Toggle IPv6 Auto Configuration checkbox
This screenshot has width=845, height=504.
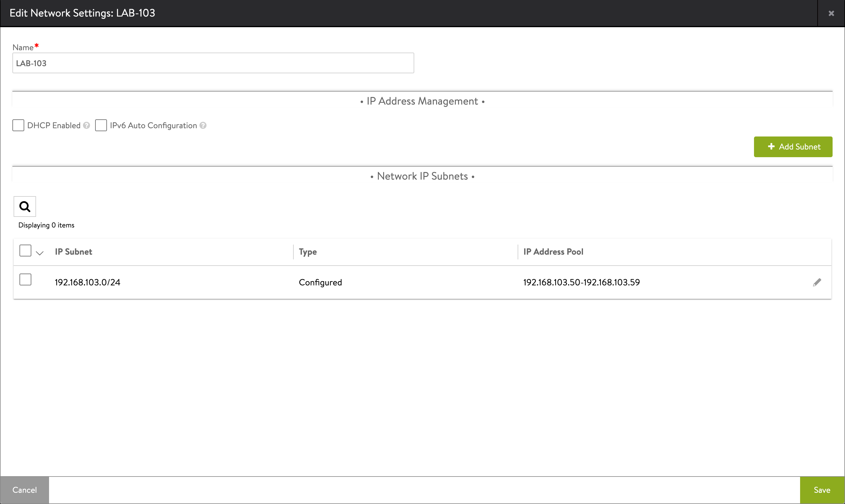tap(101, 125)
